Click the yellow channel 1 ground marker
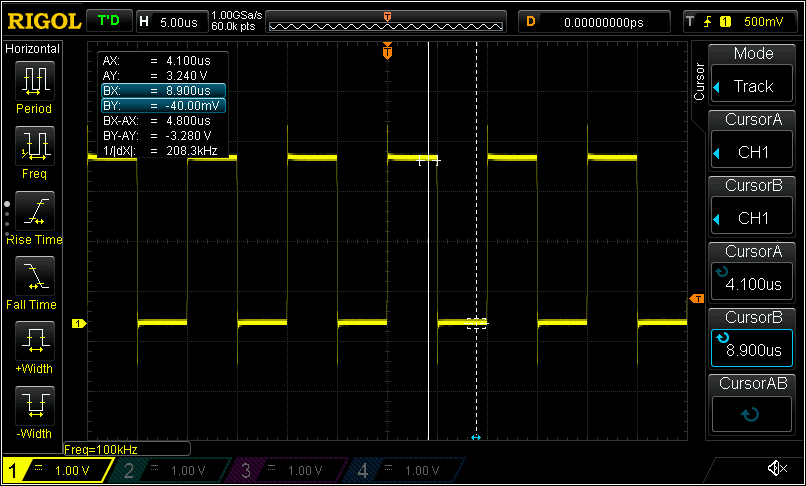 pyautogui.click(x=79, y=323)
